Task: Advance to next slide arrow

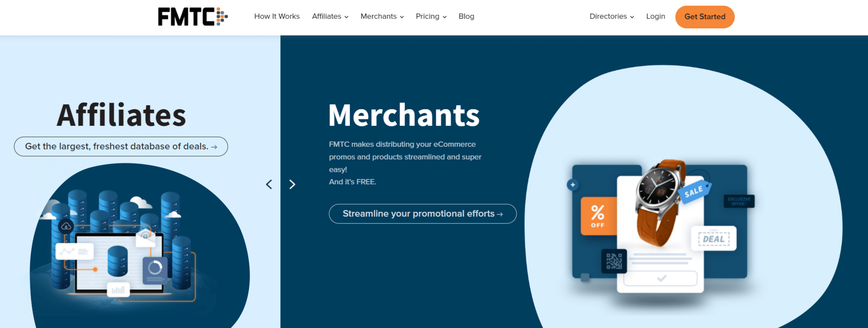Action: [x=292, y=185]
